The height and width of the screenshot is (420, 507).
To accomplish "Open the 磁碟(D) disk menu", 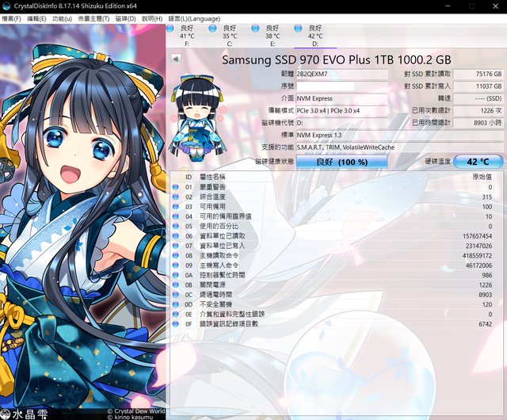I will tap(126, 18).
